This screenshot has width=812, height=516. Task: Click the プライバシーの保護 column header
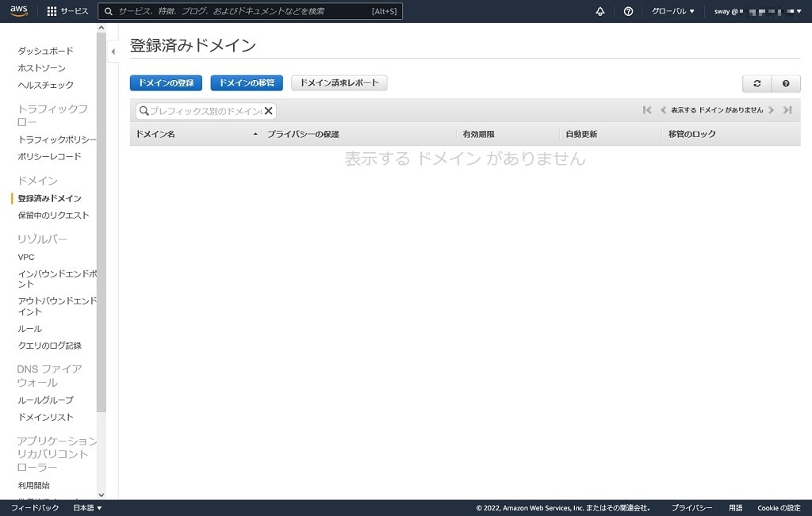click(x=303, y=134)
